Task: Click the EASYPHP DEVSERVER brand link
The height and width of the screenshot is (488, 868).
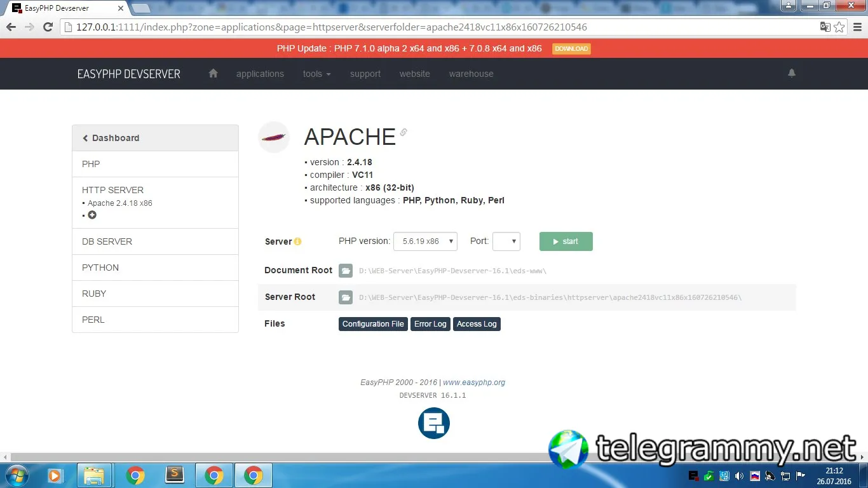Action: point(129,74)
